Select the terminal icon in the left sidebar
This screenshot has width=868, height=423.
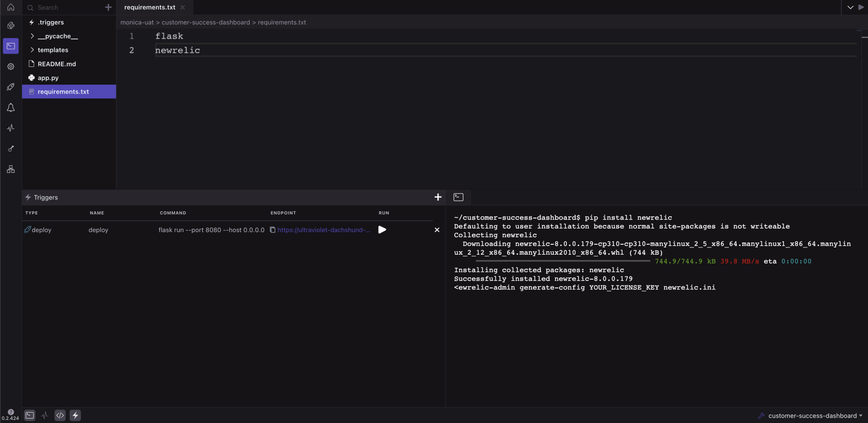(x=11, y=46)
